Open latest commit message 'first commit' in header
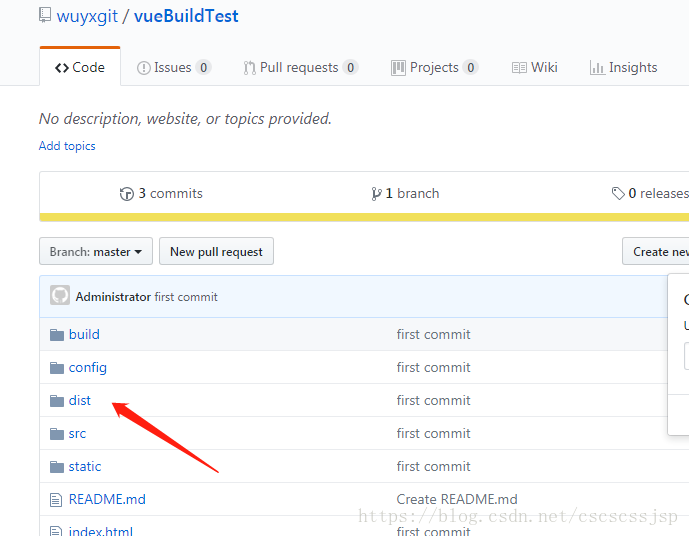 186,297
